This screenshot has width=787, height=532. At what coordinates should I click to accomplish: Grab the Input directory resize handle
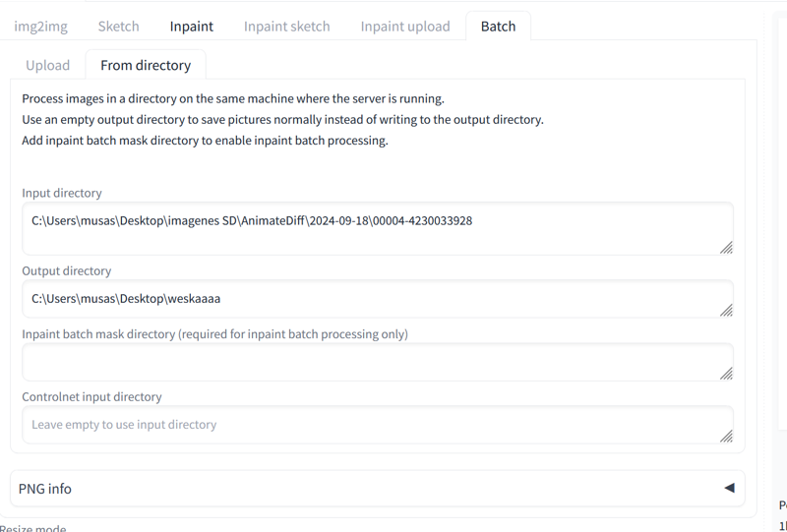pos(726,248)
